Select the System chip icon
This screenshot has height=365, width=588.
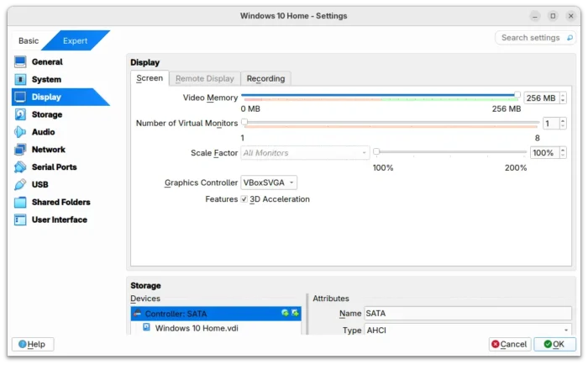pyautogui.click(x=20, y=80)
